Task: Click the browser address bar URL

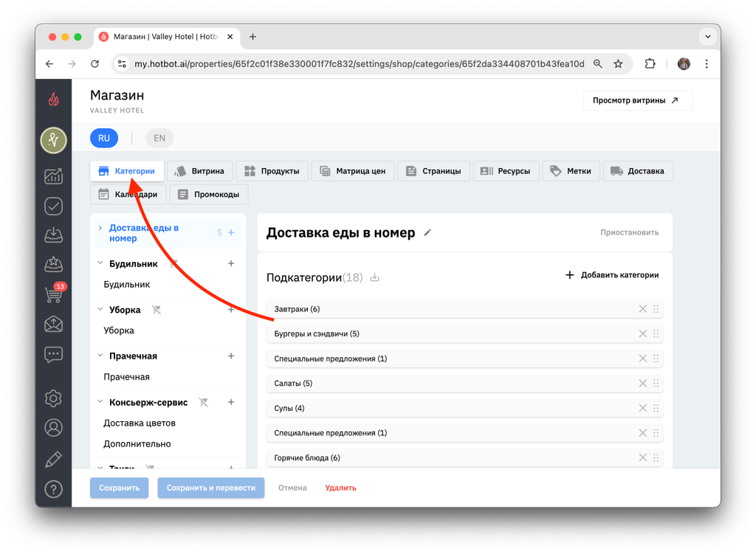Action: pyautogui.click(x=359, y=64)
